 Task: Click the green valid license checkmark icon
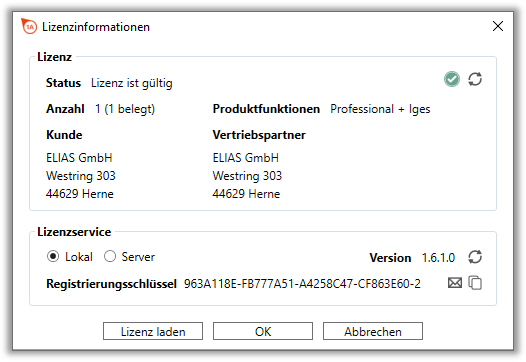(x=452, y=80)
